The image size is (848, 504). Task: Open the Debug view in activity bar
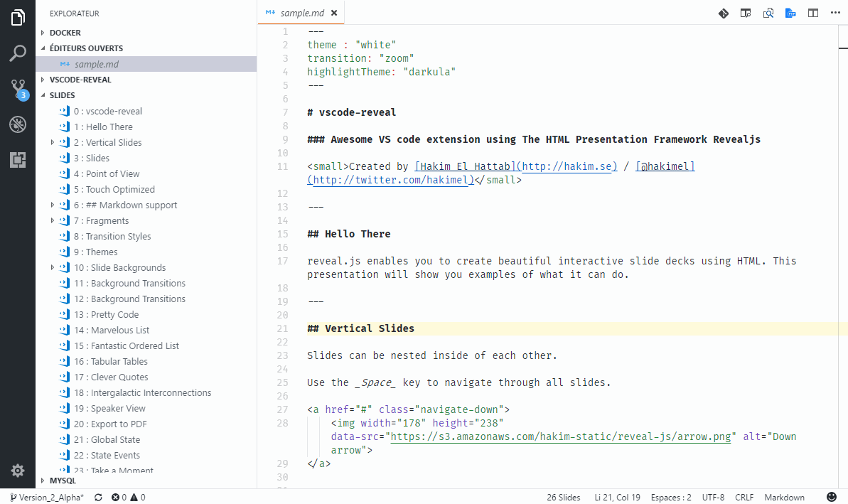click(x=18, y=124)
